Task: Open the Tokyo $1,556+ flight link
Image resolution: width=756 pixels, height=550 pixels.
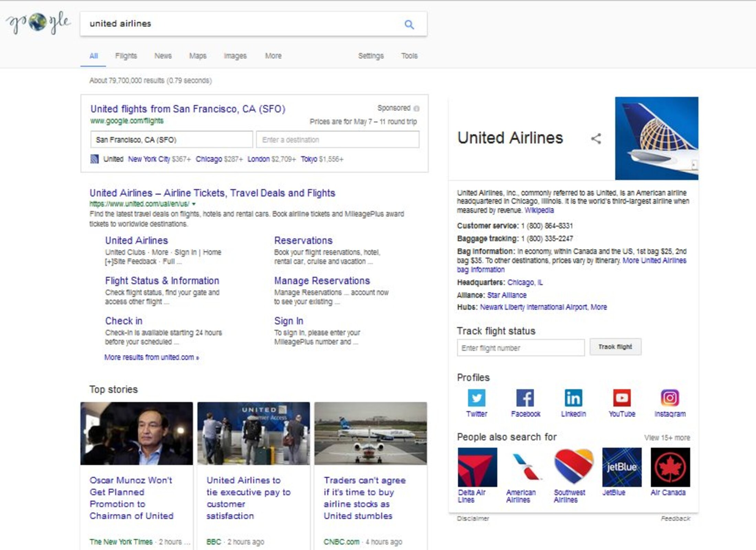Action: [x=322, y=159]
